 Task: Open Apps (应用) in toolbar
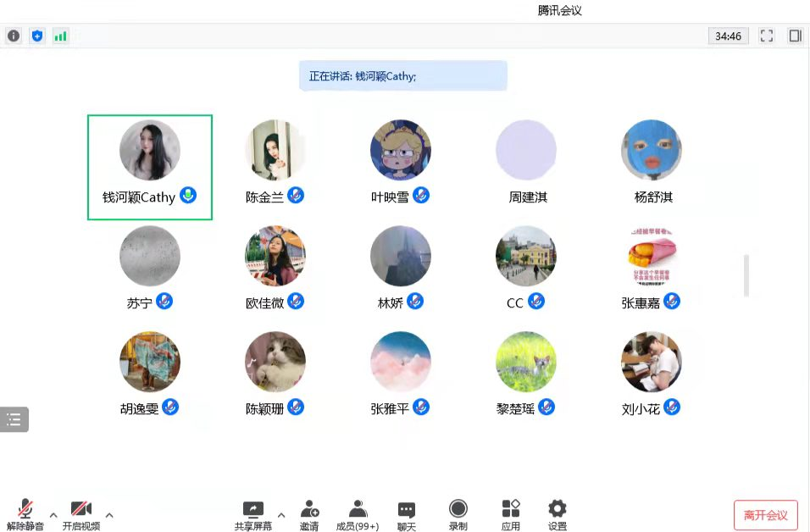511,514
